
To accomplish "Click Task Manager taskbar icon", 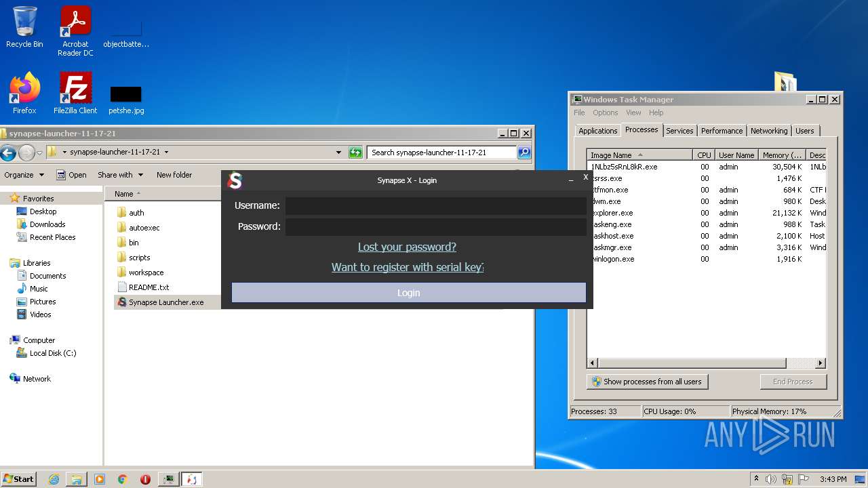I will point(168,479).
